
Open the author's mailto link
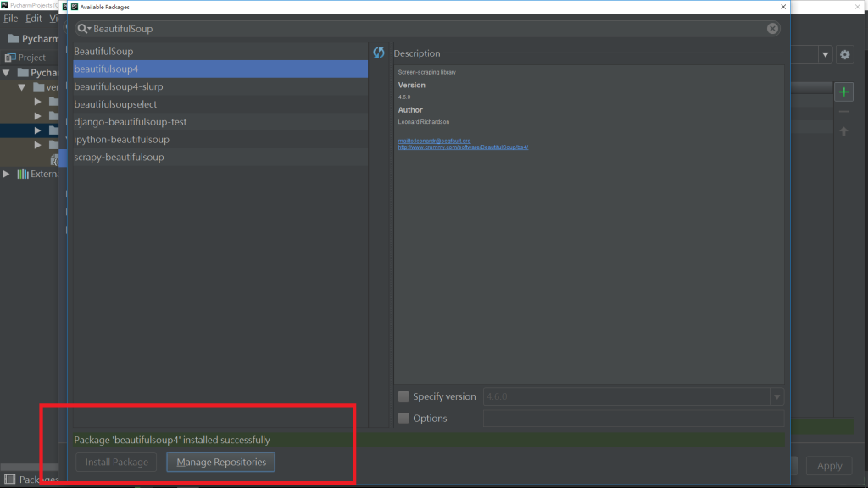(x=435, y=141)
